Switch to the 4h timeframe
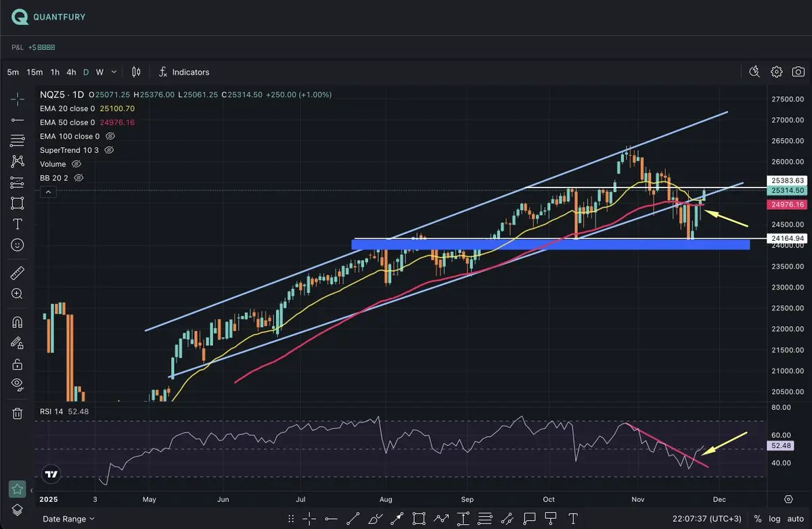This screenshot has height=529, width=812. point(71,72)
